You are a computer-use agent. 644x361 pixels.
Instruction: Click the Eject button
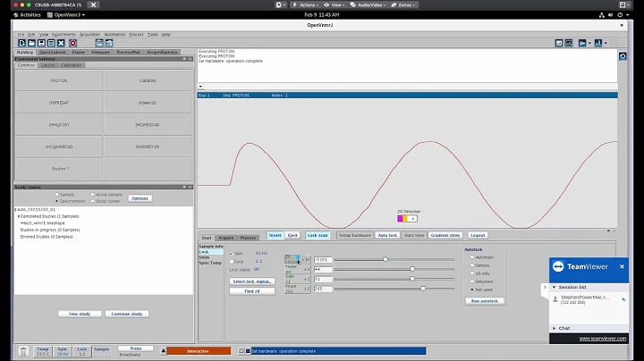tap(292, 235)
